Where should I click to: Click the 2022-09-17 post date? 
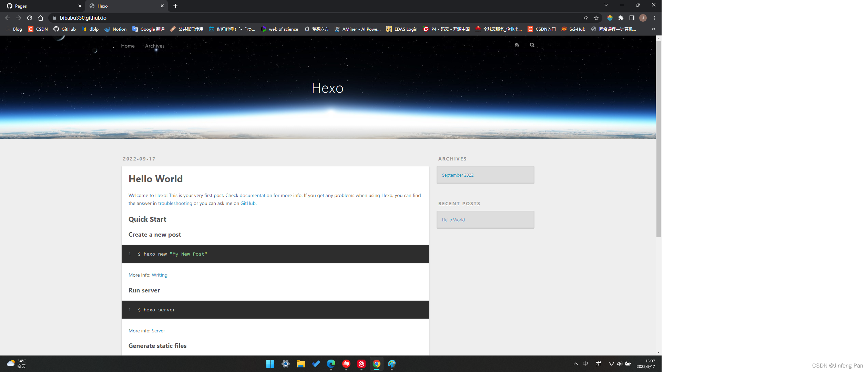click(x=139, y=159)
